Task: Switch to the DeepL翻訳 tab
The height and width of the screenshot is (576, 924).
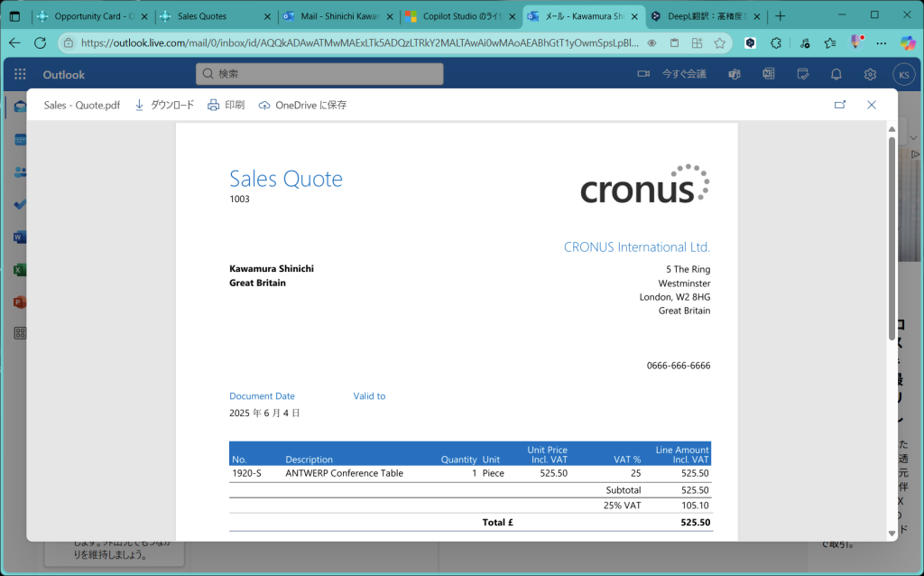Action: click(x=707, y=16)
